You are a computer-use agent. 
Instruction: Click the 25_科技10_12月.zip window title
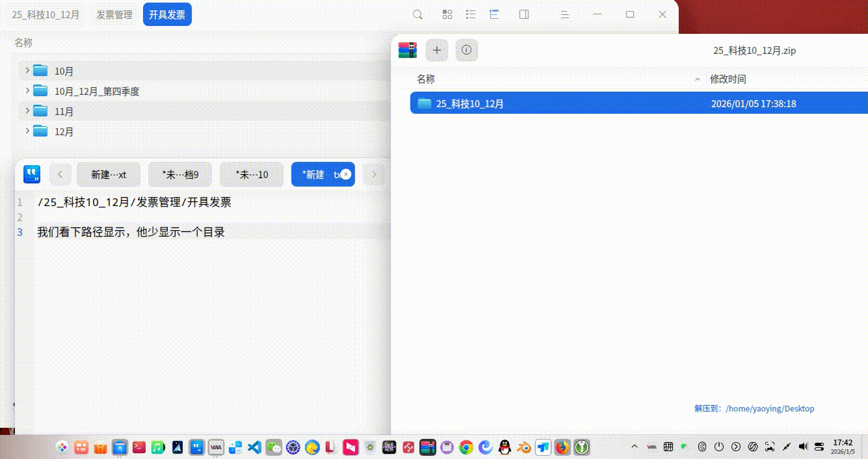click(755, 50)
